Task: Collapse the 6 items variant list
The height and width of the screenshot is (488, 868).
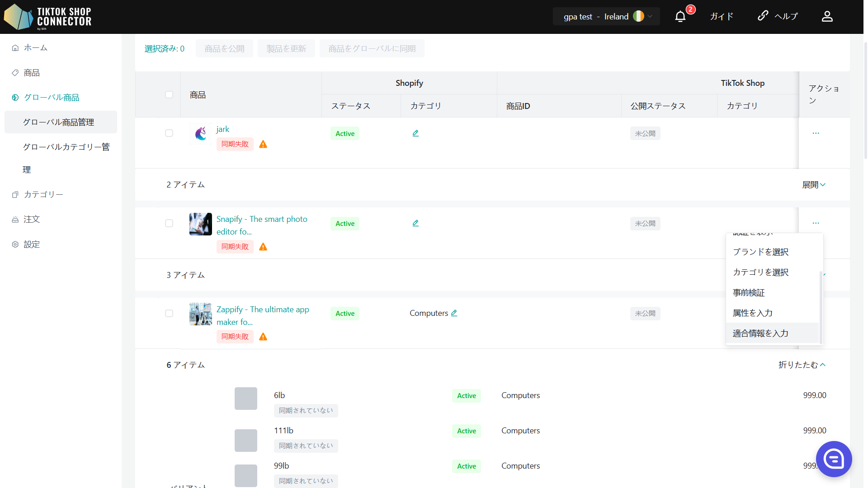Action: tap(802, 365)
